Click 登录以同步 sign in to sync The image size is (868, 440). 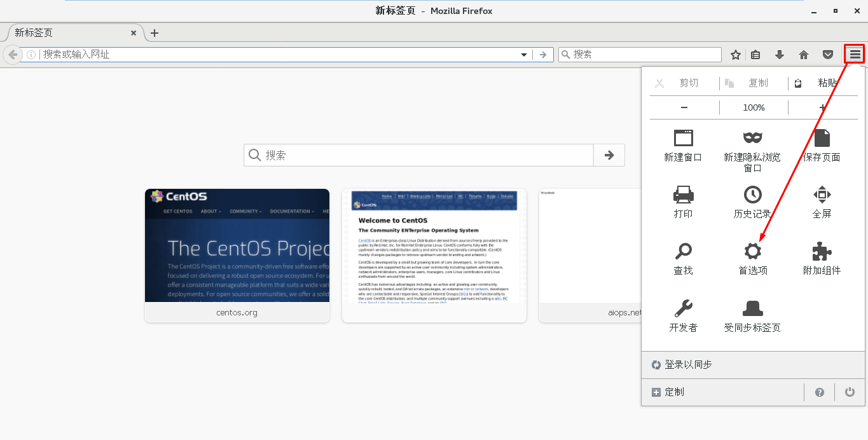click(753, 365)
